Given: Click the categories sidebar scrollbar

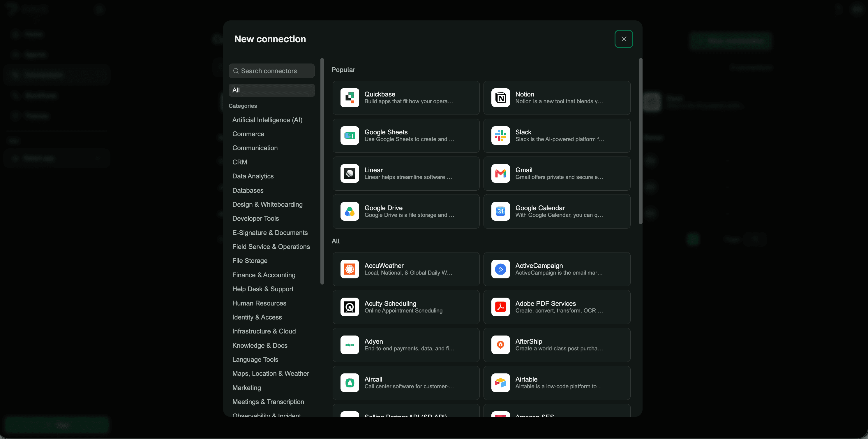Looking at the screenshot, I should [x=322, y=171].
